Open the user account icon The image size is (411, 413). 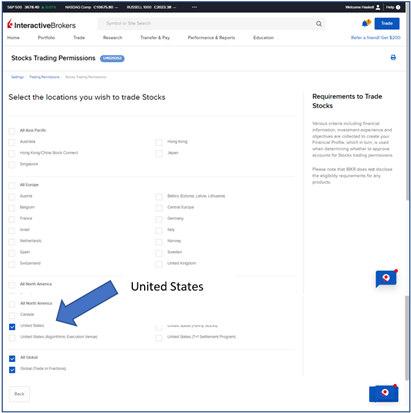point(378,7)
